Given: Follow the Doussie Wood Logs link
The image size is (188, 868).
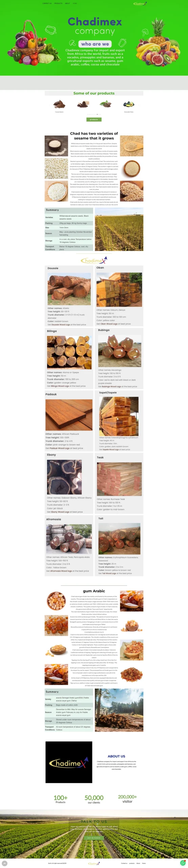Looking at the screenshot, I should (61, 324).
